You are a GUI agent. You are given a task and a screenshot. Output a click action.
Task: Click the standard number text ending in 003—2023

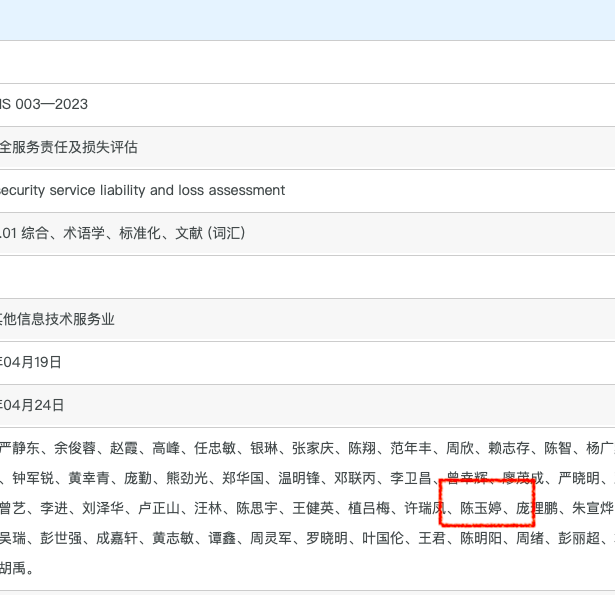pos(45,105)
